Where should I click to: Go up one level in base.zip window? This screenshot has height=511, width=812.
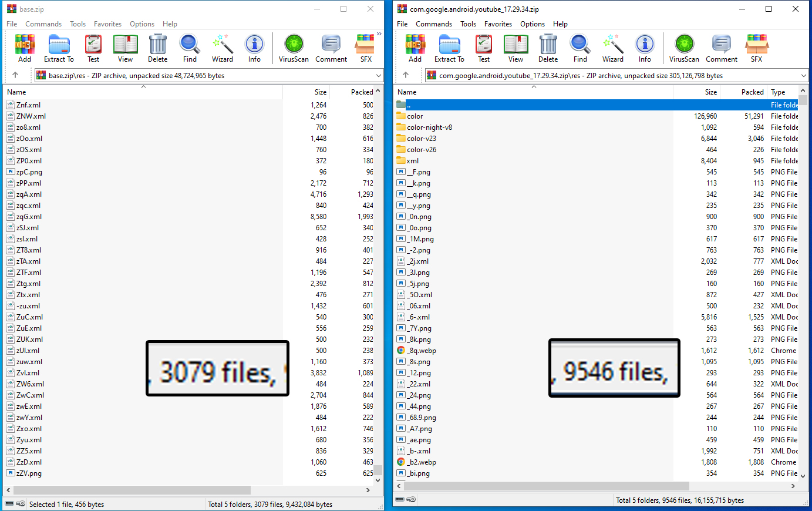coord(15,75)
